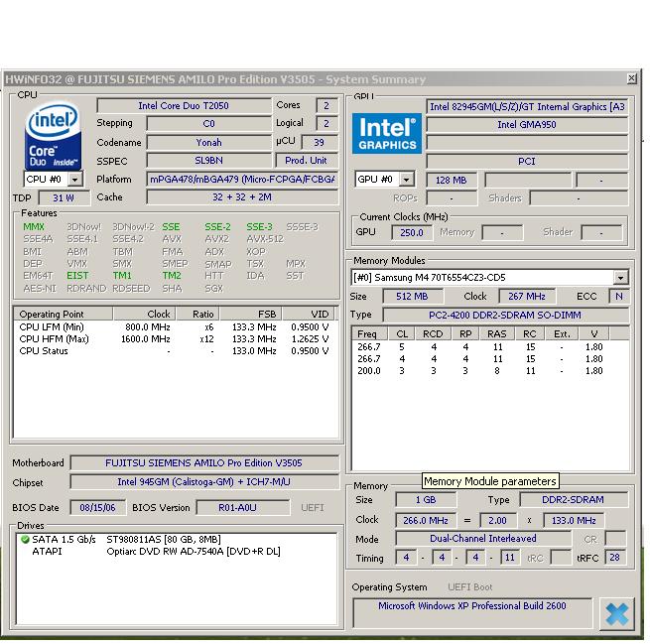Click the green SATA drive status icon

(x=25, y=539)
